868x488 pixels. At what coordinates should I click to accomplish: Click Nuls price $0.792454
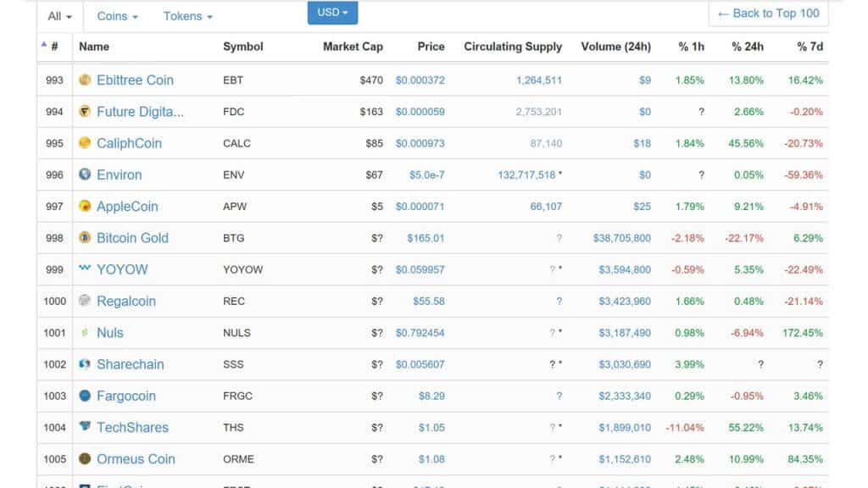tap(420, 332)
